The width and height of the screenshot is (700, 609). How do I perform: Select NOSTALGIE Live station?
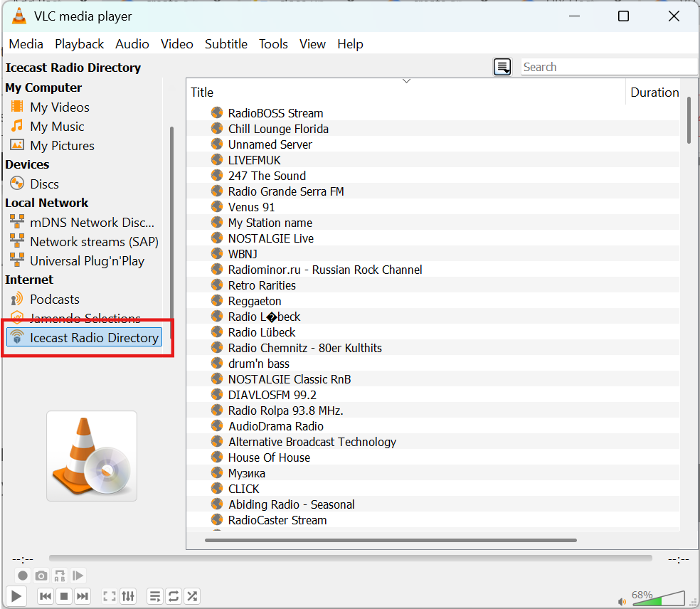tap(270, 238)
